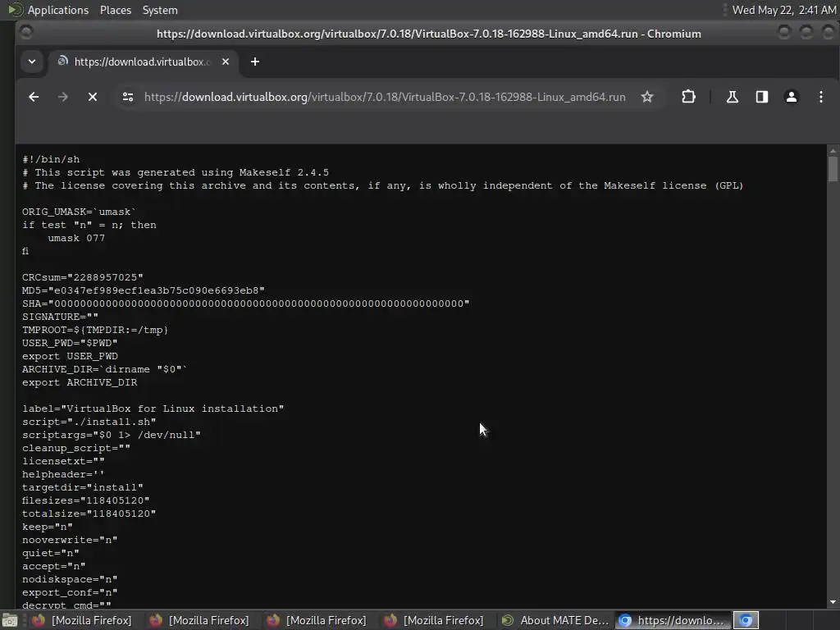
Task: Open the Chromium three-dot menu
Action: 820,97
